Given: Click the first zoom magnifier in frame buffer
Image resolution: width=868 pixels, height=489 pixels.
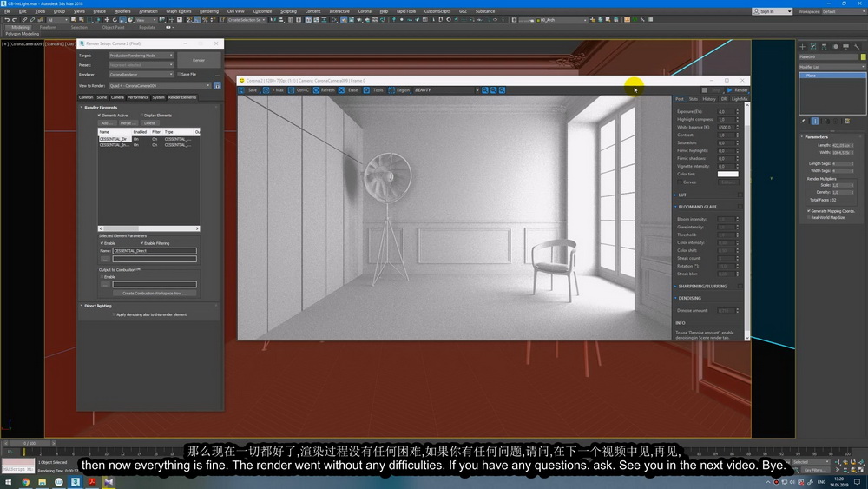Looking at the screenshot, I should coord(485,90).
